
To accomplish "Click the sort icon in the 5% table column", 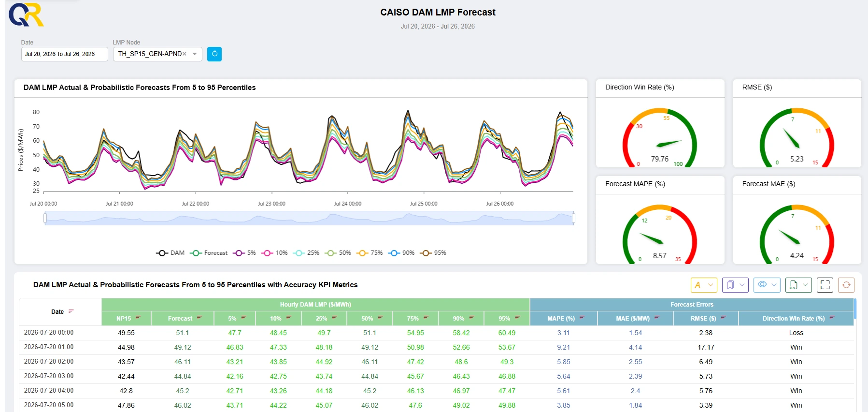I will coord(244,318).
